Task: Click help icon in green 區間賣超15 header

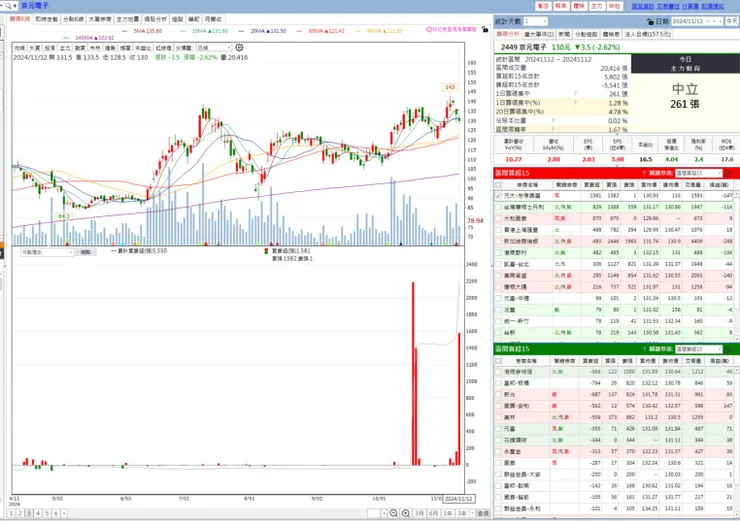Action: [x=644, y=349]
